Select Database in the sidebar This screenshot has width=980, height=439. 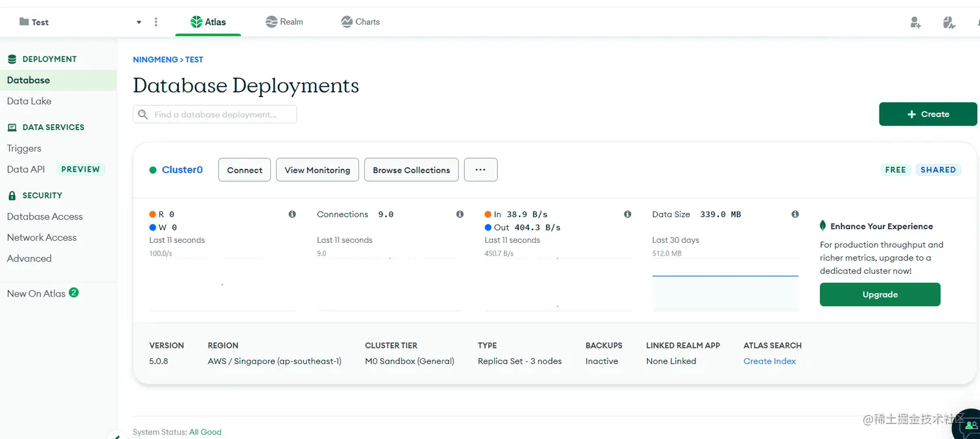click(x=58, y=80)
